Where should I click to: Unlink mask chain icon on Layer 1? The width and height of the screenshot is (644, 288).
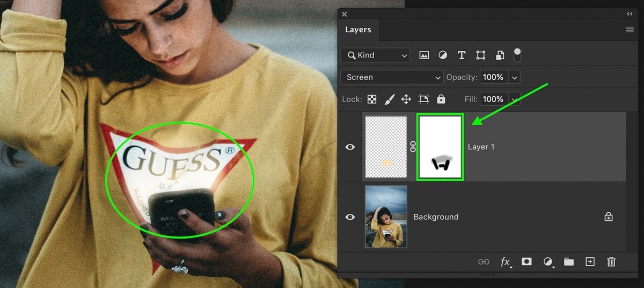(413, 147)
